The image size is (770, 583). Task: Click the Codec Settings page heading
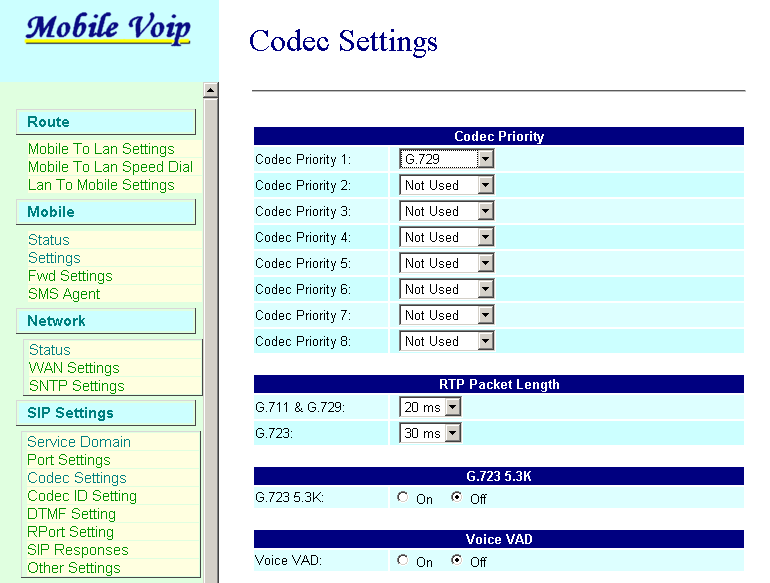[x=343, y=41]
